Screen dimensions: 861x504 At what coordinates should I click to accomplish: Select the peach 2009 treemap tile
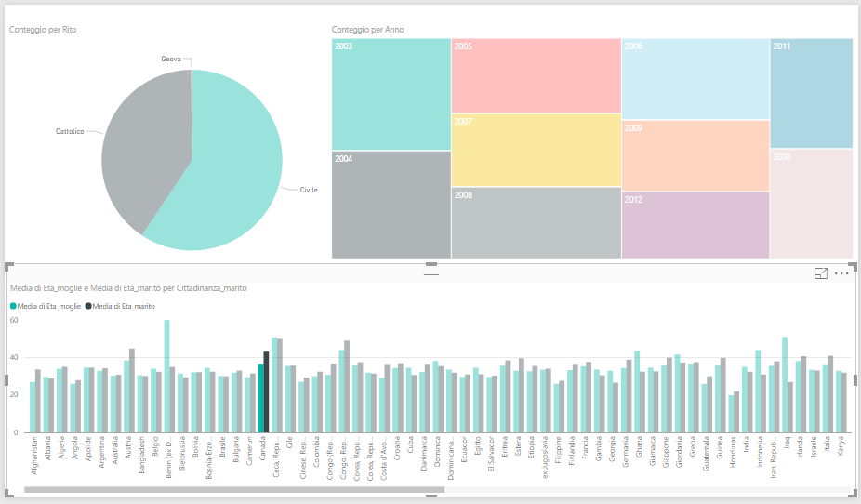pyautogui.click(x=695, y=155)
